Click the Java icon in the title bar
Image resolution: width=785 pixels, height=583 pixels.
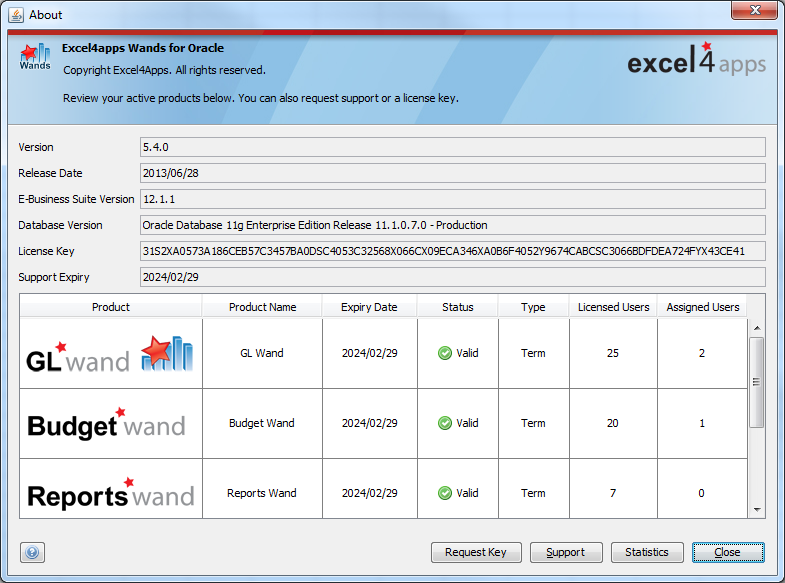(x=16, y=15)
